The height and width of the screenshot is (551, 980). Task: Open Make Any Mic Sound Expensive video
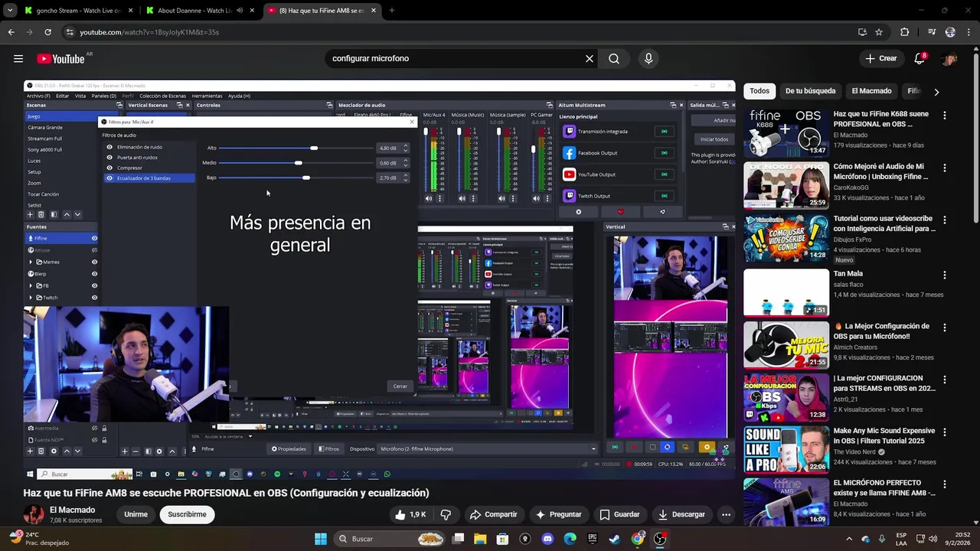[x=884, y=436]
